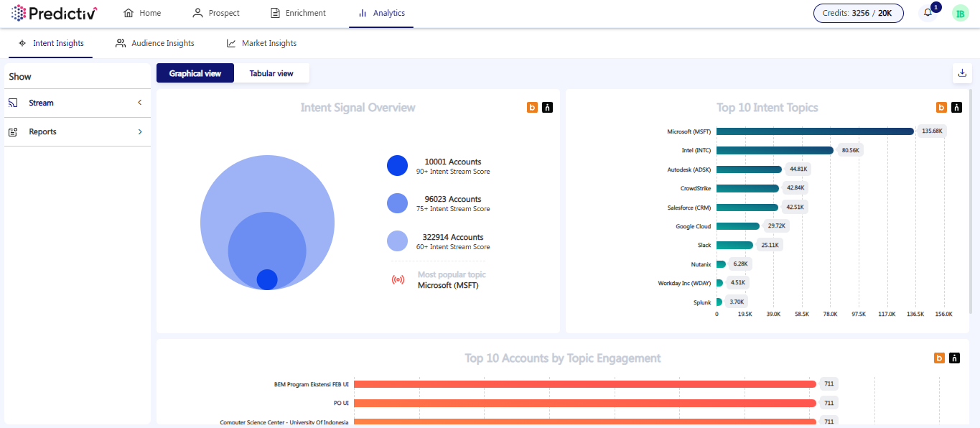Screen dimensions: 980x428
Task: Click the "Intent Signal Overview" heading
Action: coord(358,108)
